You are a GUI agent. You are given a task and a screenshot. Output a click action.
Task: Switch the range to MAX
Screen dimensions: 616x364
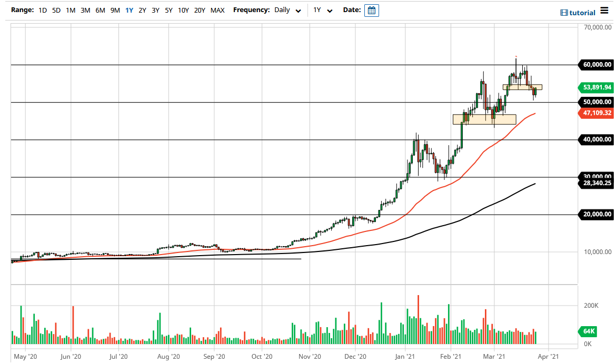tap(217, 10)
